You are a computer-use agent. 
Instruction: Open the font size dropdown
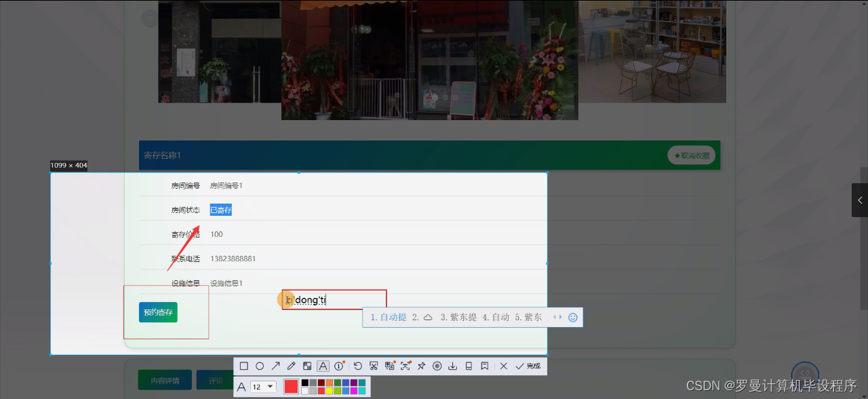[x=264, y=386]
